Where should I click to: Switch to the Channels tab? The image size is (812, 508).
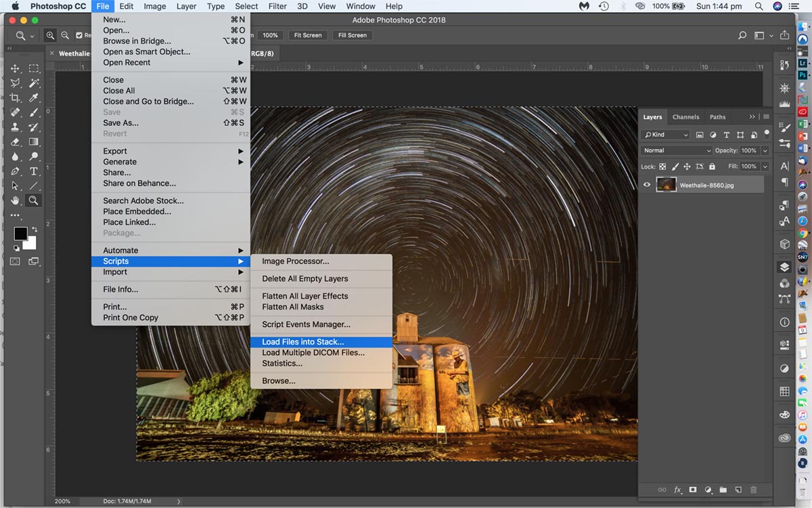click(685, 117)
